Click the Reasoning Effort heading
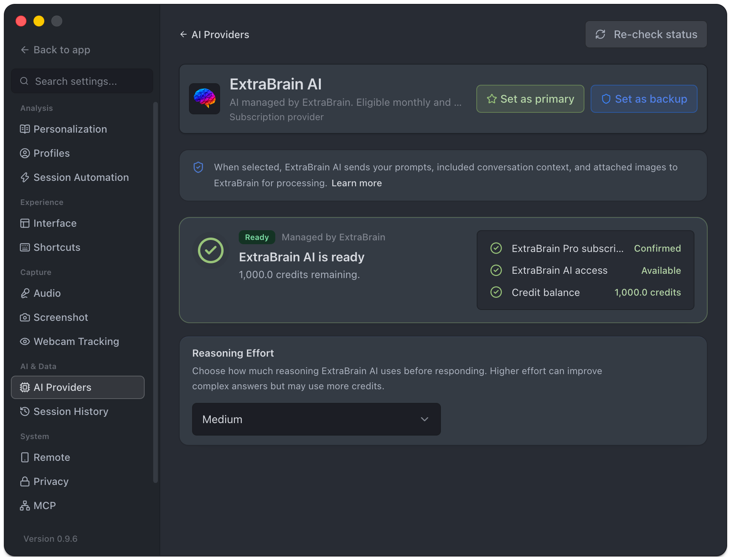 coord(233,353)
